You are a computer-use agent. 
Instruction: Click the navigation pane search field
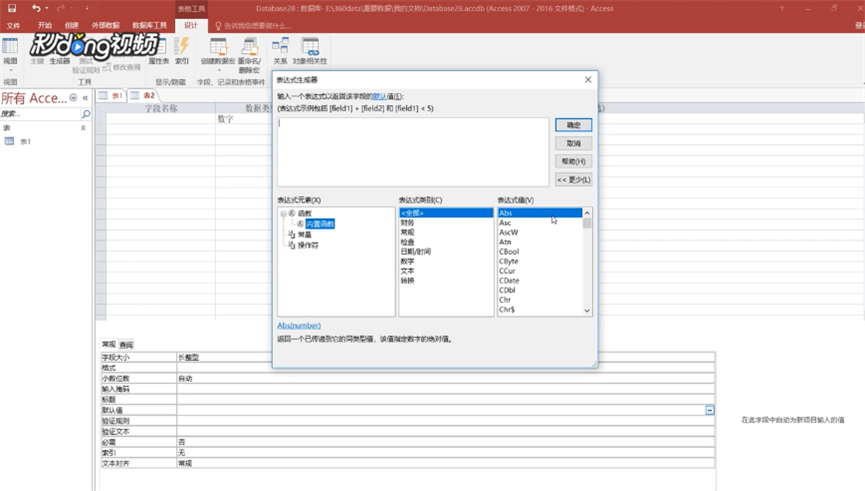tap(40, 114)
